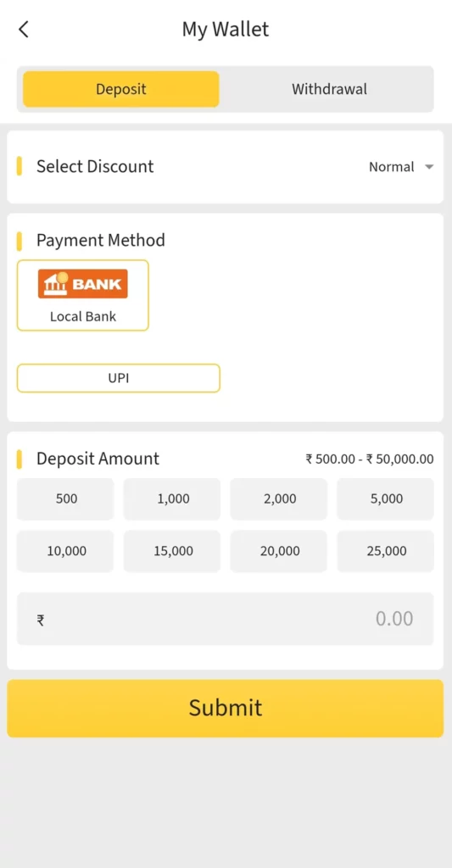Select the UPI payment option
Image resolution: width=452 pixels, height=868 pixels.
pos(119,378)
